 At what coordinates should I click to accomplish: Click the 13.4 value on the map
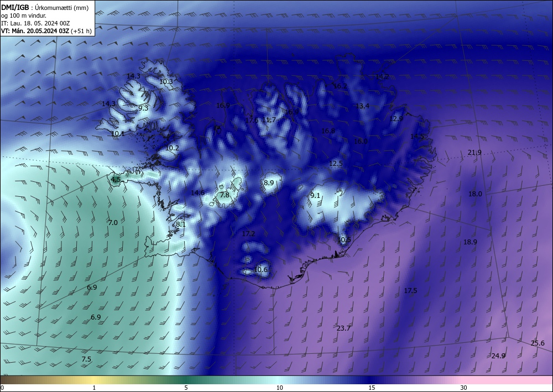[363, 106]
